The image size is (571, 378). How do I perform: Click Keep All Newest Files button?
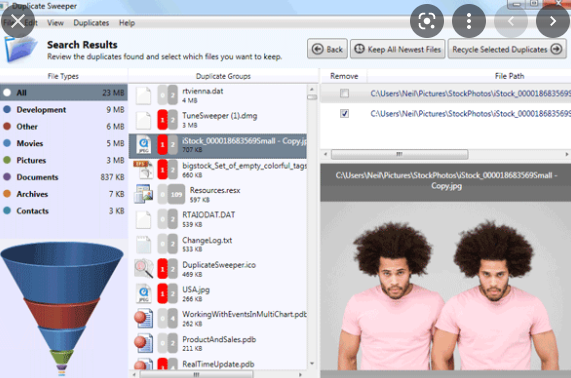(x=398, y=49)
